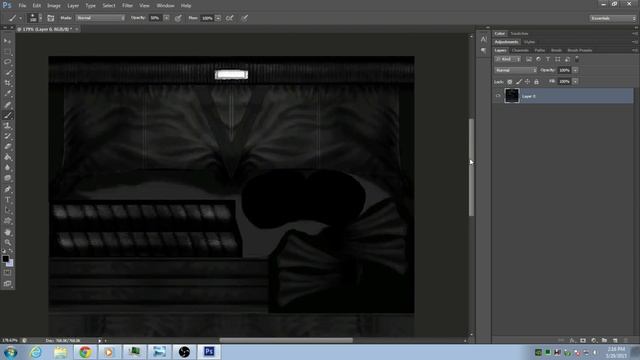Screen dimensions: 640x360
Task: Open the Image menu
Action: 53,6
